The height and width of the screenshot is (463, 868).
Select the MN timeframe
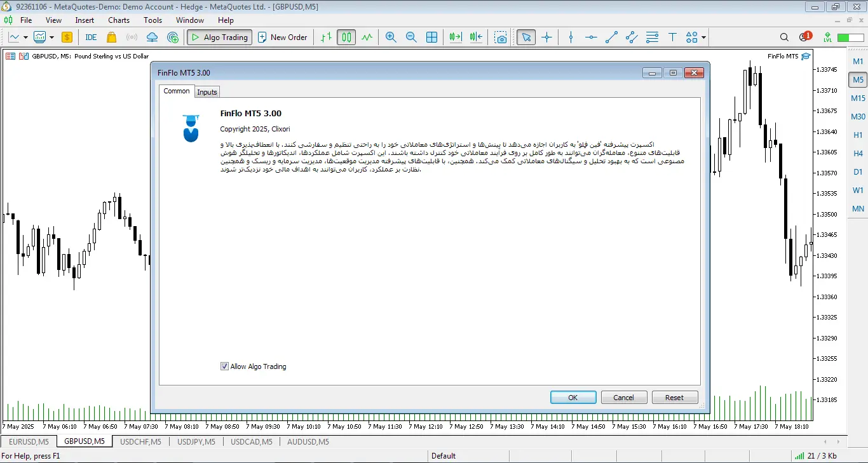pyautogui.click(x=858, y=209)
